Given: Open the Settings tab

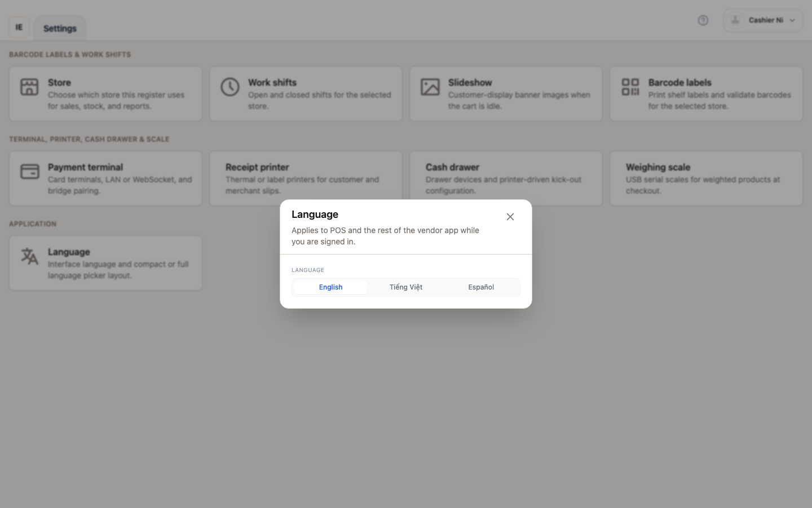Looking at the screenshot, I should (x=60, y=28).
